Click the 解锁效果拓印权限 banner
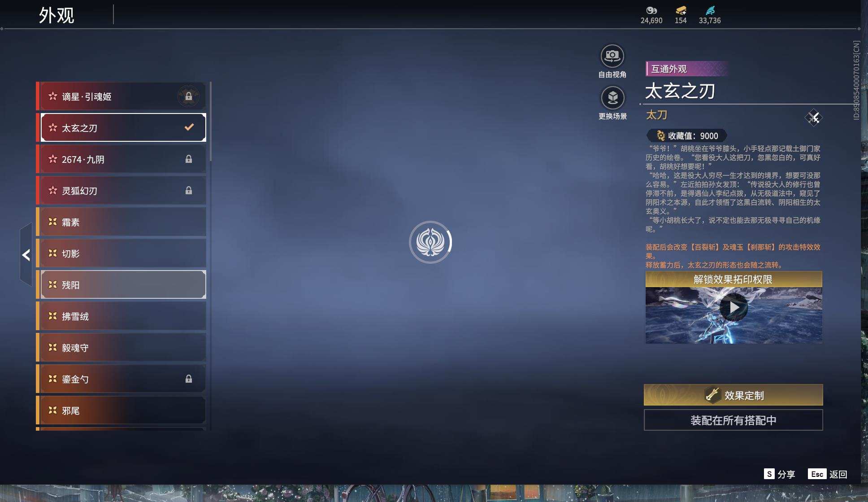The width and height of the screenshot is (868, 502). [733, 279]
